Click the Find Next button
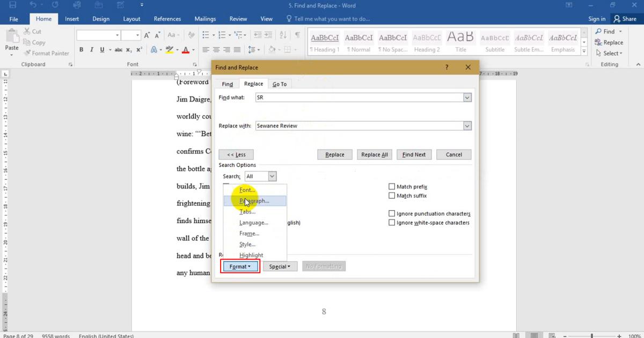Screen dimensions: 644x338 [414, 155]
